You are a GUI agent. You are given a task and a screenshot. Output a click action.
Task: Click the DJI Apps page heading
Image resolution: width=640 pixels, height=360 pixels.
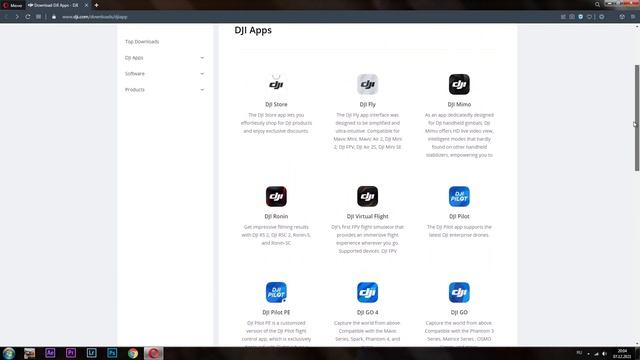[x=253, y=30]
